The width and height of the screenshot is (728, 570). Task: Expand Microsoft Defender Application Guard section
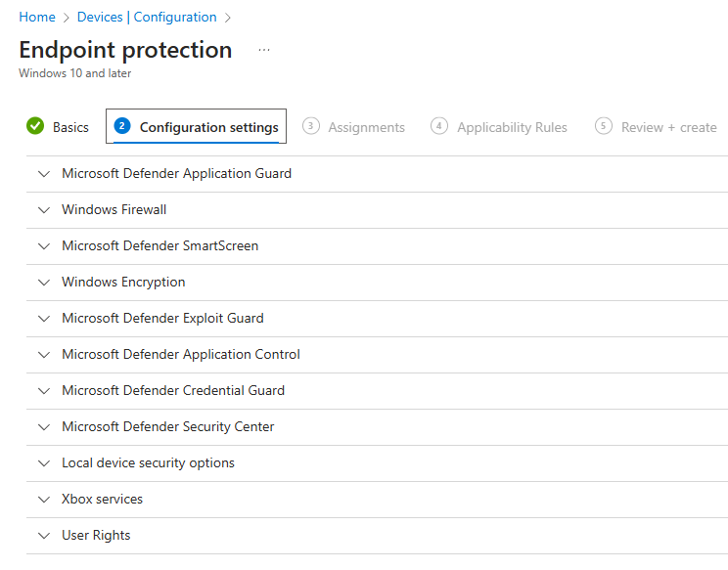[x=43, y=174]
